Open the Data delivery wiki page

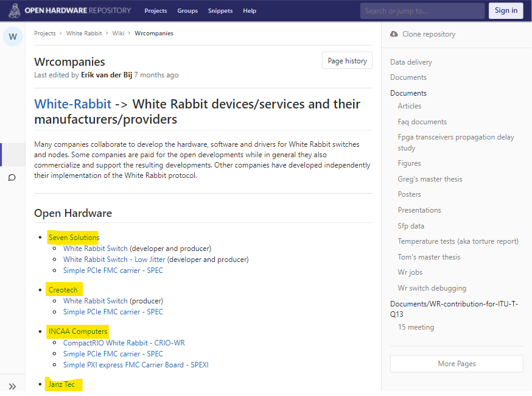pos(411,62)
